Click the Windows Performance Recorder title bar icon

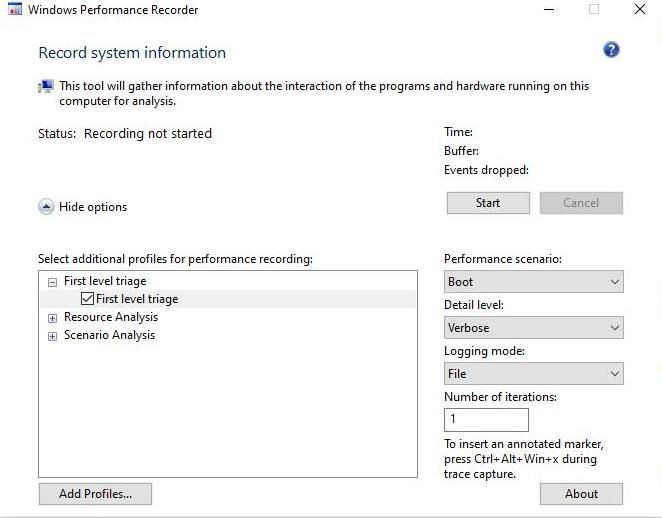point(15,9)
